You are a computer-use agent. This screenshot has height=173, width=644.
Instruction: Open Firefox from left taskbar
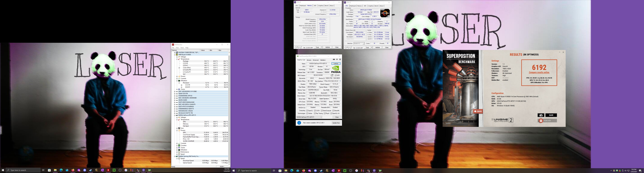pyautogui.click(x=73, y=170)
